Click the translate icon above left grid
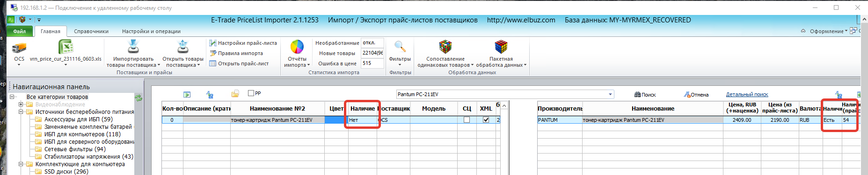Viewport: 868px width, 175px height. click(210, 95)
